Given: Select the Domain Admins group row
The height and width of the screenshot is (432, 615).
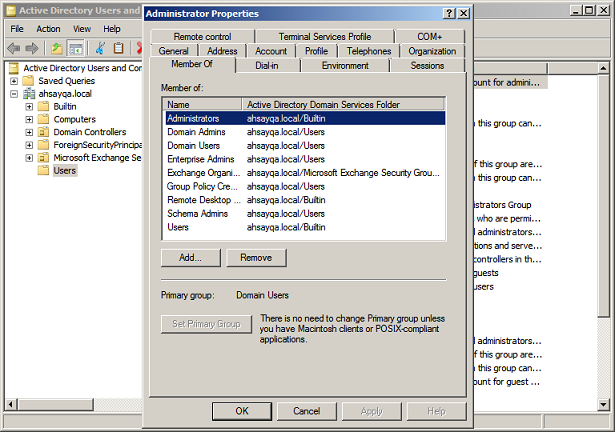Looking at the screenshot, I should (304, 132).
